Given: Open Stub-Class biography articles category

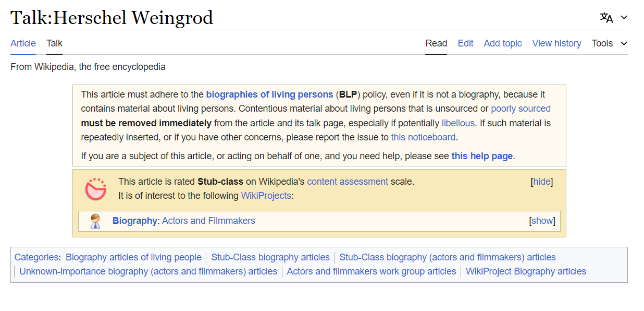Looking at the screenshot, I should [270, 257].
